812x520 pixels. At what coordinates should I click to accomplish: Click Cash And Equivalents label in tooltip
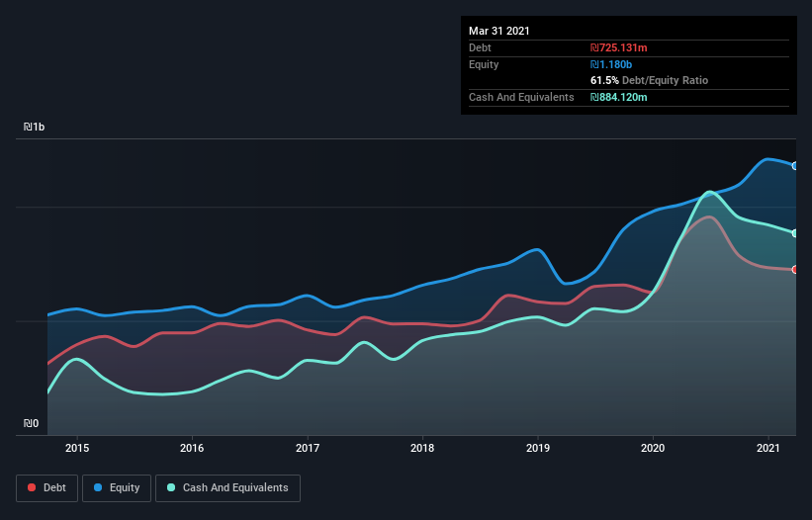521,97
